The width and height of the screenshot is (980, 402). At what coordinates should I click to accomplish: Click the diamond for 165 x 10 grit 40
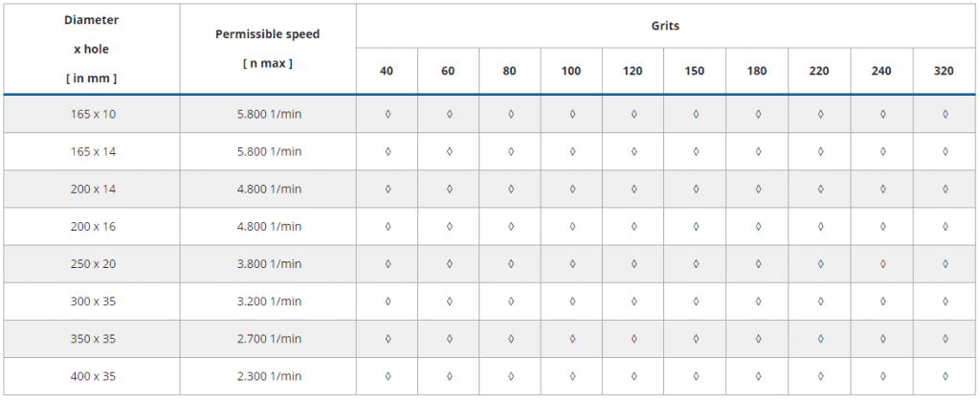388,114
